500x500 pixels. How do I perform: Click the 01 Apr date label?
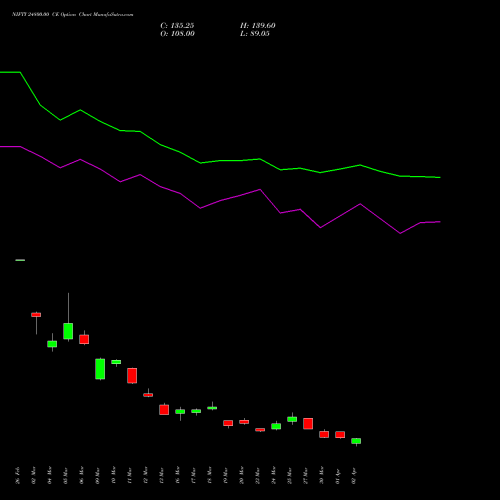(338, 475)
